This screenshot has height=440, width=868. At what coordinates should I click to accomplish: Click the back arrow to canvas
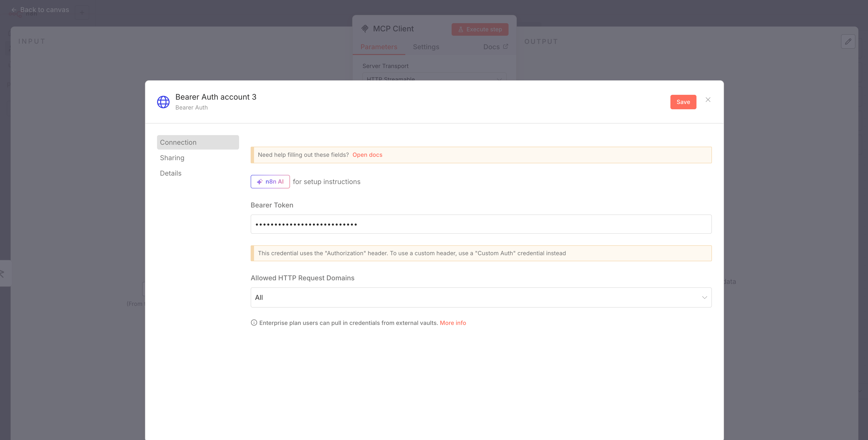[x=14, y=10]
